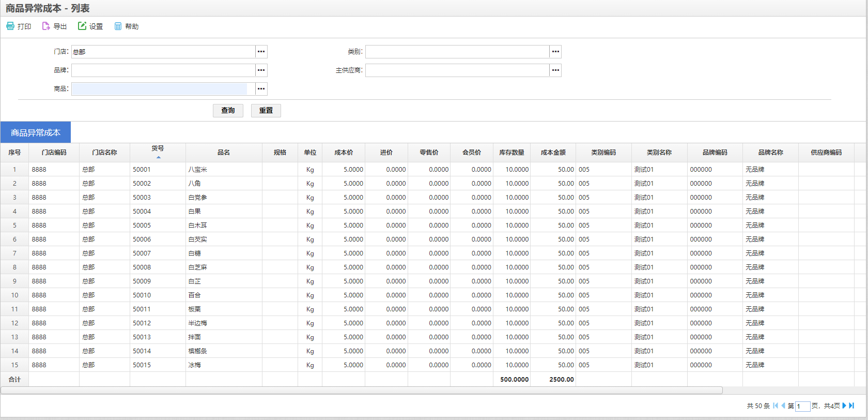Go to the previous page
The image size is (868, 420).
point(783,406)
